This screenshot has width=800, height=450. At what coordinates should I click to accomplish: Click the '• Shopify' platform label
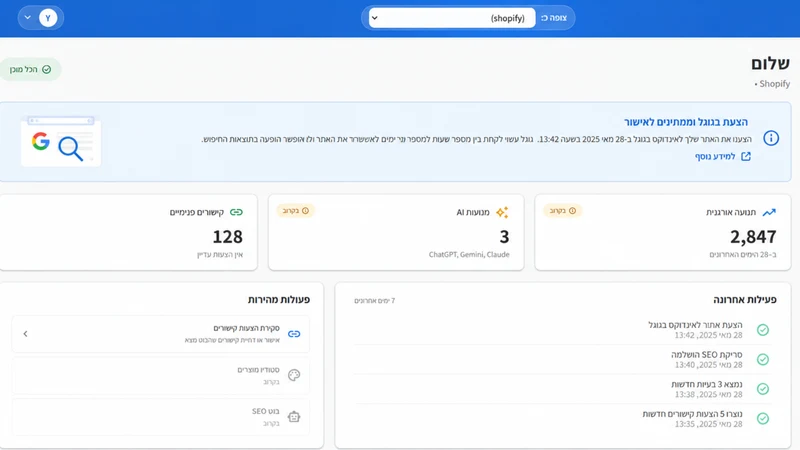[772, 84]
